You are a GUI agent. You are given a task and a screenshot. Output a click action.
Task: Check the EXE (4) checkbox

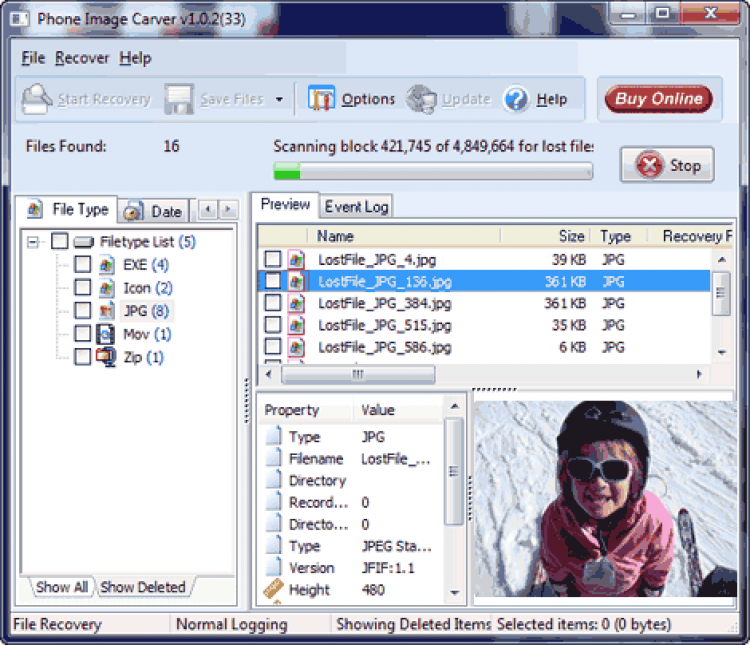(x=83, y=264)
